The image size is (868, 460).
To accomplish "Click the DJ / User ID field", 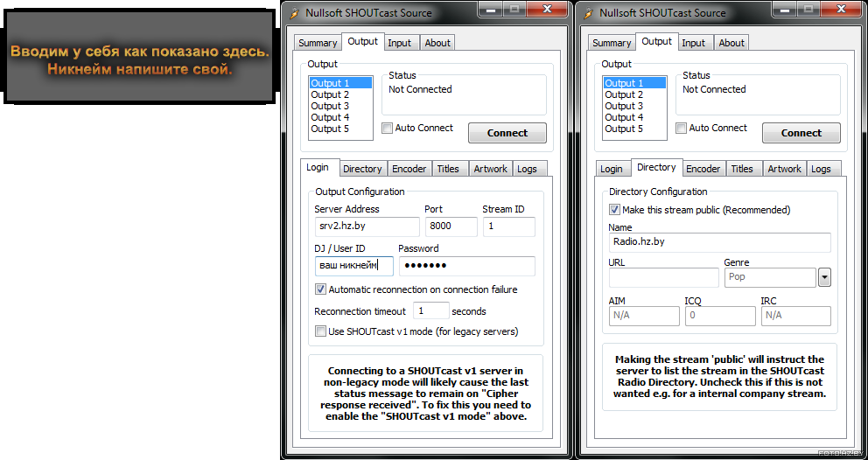I will 354,266.
